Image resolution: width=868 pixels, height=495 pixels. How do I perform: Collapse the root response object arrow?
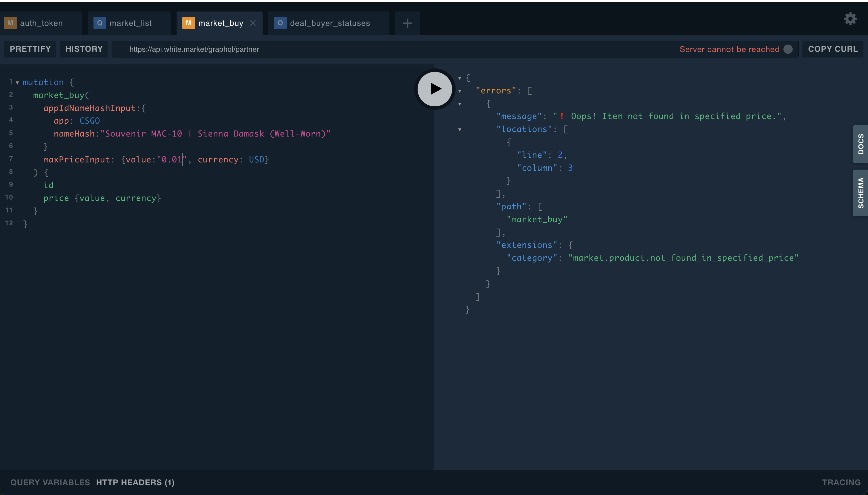point(460,78)
